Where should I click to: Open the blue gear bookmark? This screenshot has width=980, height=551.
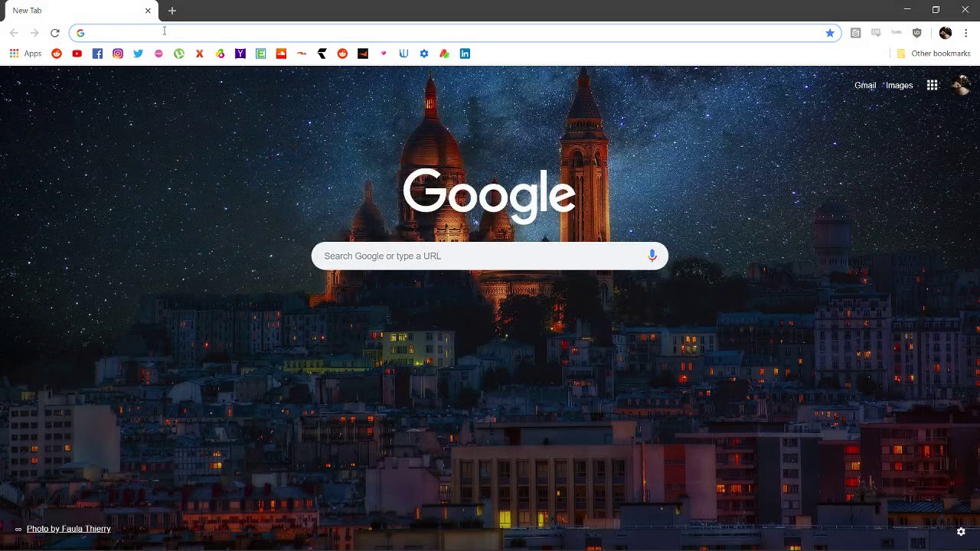click(x=424, y=54)
